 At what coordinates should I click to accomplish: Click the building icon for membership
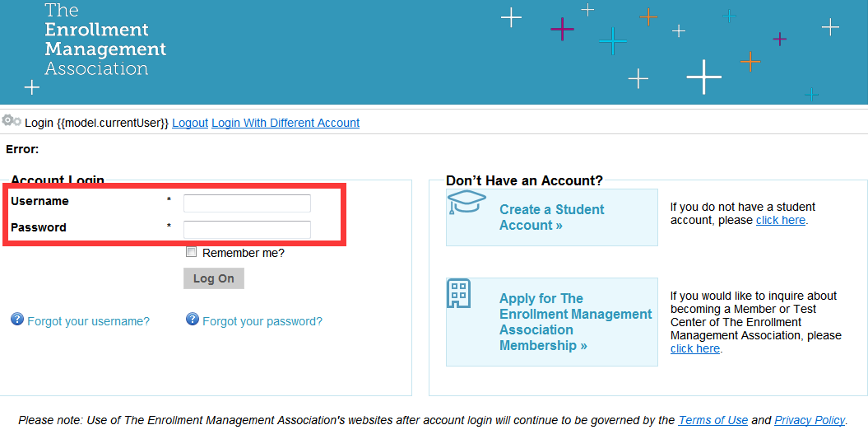click(x=458, y=293)
